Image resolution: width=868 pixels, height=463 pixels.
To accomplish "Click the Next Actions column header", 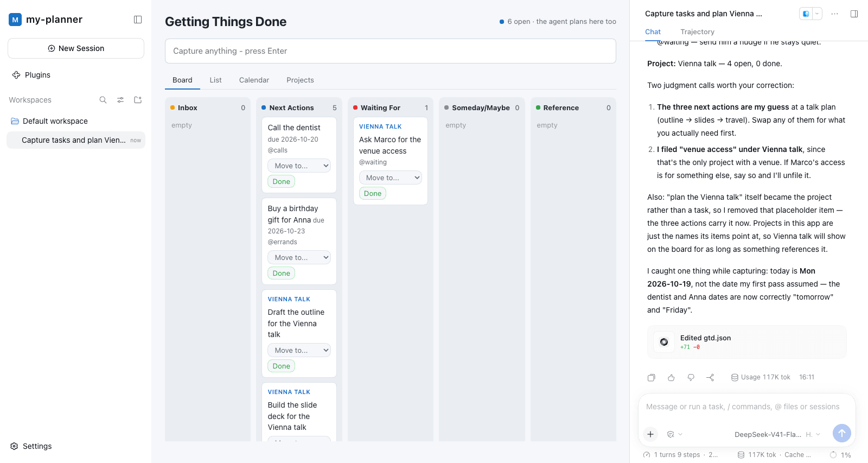I will [x=291, y=107].
